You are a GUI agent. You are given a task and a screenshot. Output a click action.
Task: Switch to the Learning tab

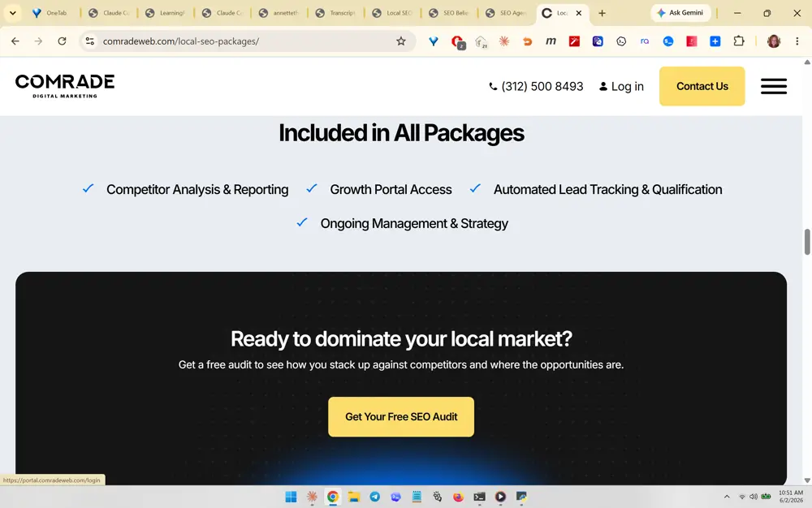point(166,13)
